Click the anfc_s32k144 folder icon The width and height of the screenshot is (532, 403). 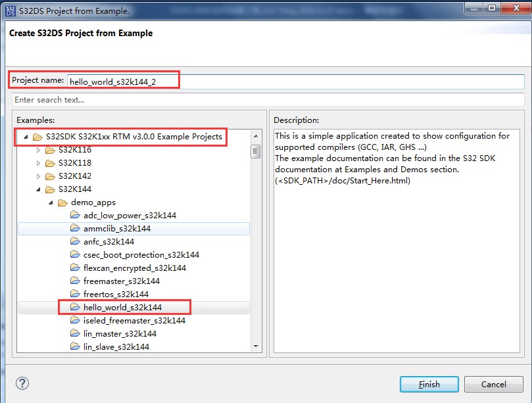(x=75, y=241)
